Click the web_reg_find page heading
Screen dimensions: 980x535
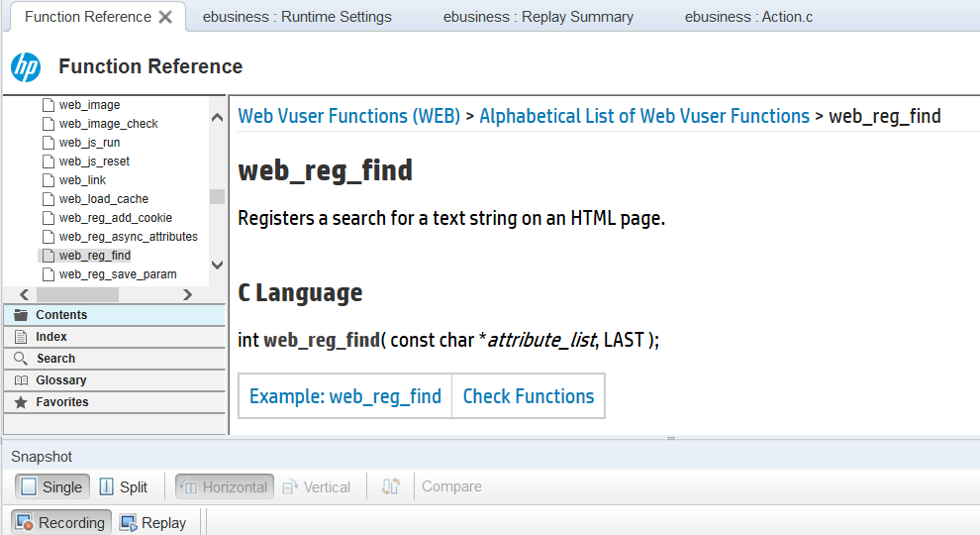[x=325, y=170]
